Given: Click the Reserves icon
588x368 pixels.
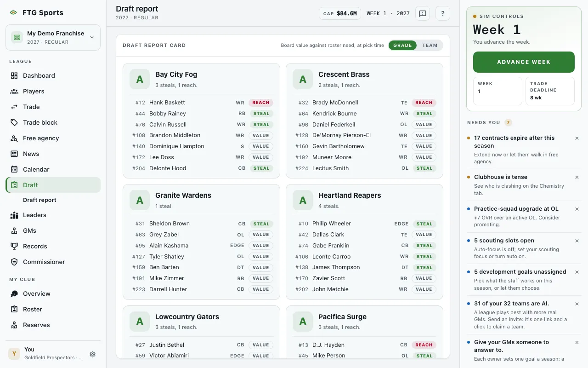Looking at the screenshot, I should (x=14, y=325).
